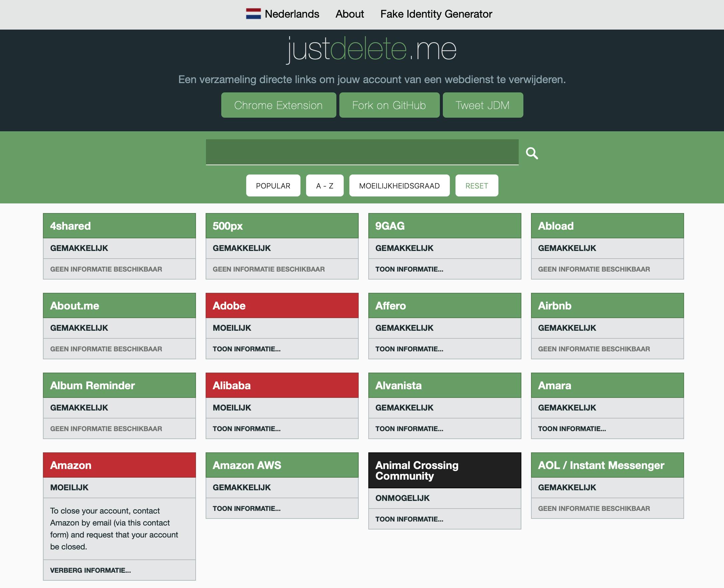Click the justdelete.me logo
The height and width of the screenshot is (588, 724).
click(372, 50)
